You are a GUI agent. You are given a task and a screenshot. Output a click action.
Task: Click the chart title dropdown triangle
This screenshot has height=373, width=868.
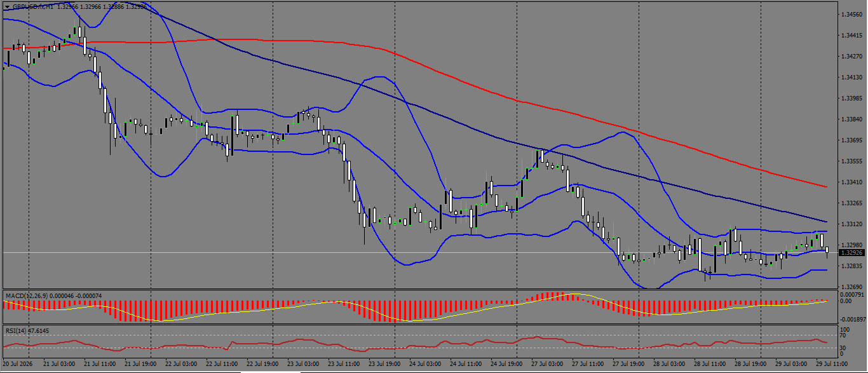8,6
